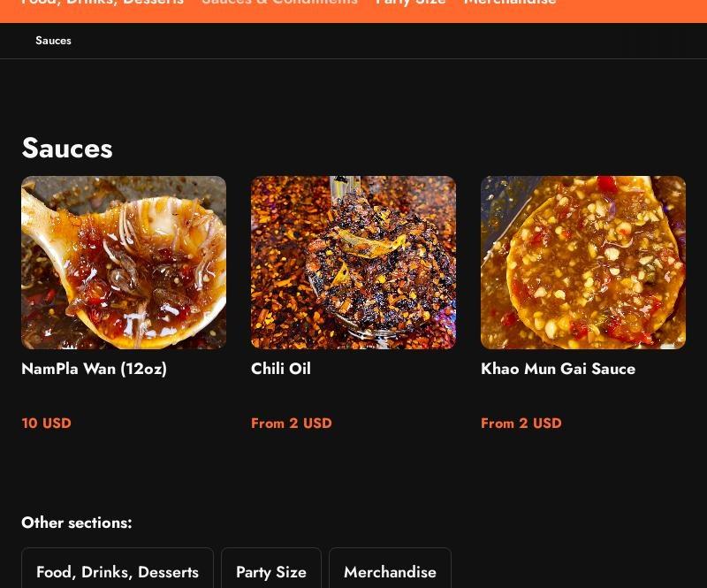Open the Khao Mun Gai Sauce listing
This screenshot has width=707, height=588.
click(558, 369)
